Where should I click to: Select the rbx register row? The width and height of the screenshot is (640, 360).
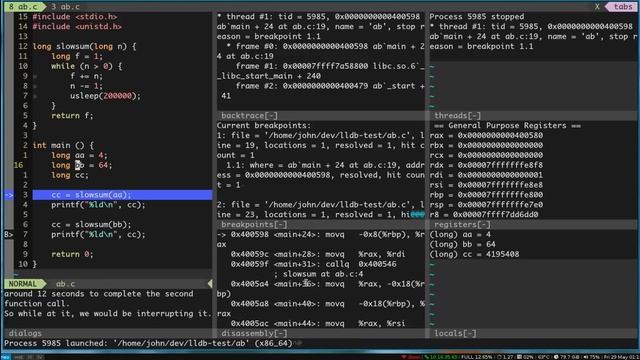click(x=486, y=145)
